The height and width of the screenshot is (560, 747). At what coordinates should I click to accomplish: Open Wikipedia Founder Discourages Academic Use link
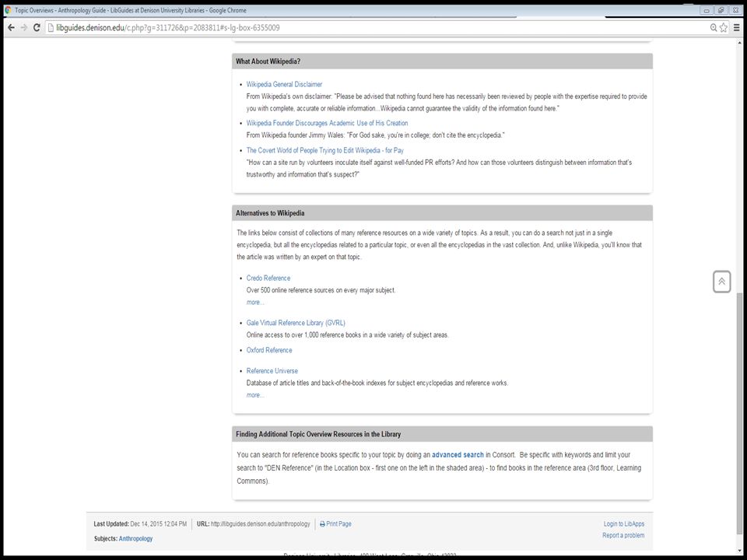[x=327, y=123]
